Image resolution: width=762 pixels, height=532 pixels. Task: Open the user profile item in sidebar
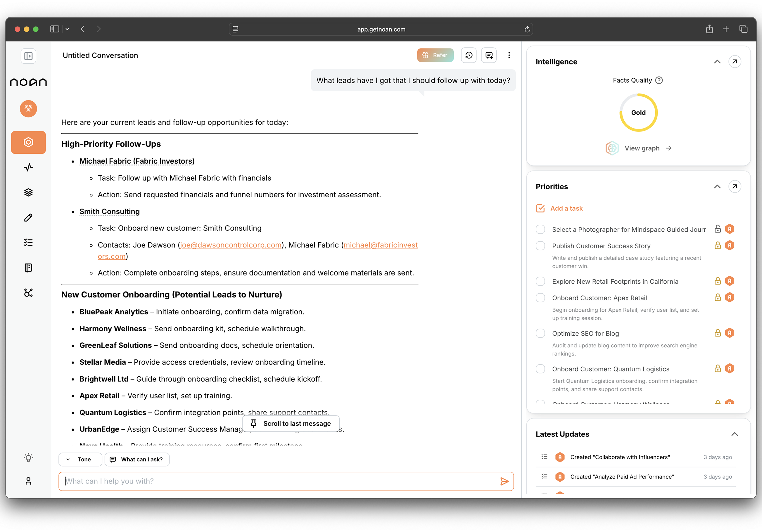29,481
